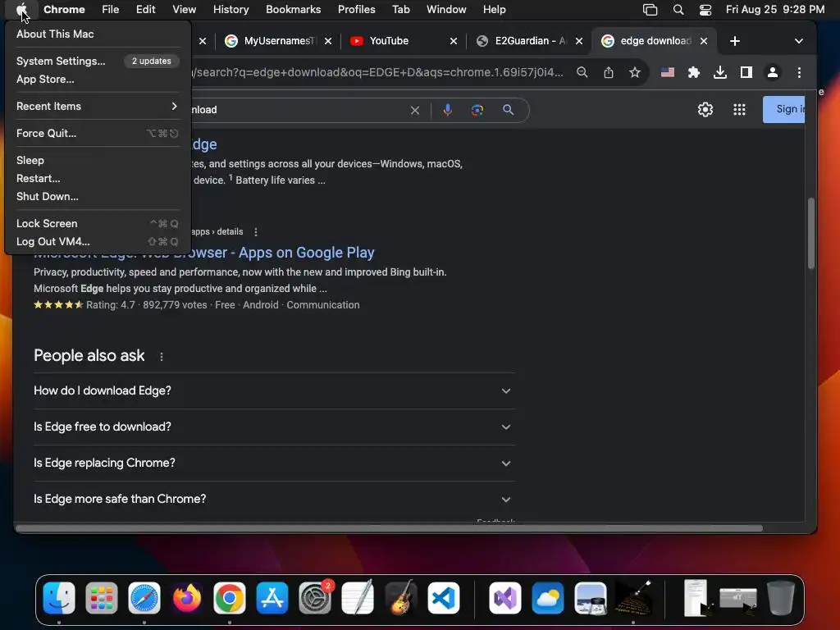Close the edge download tab

pos(704,41)
